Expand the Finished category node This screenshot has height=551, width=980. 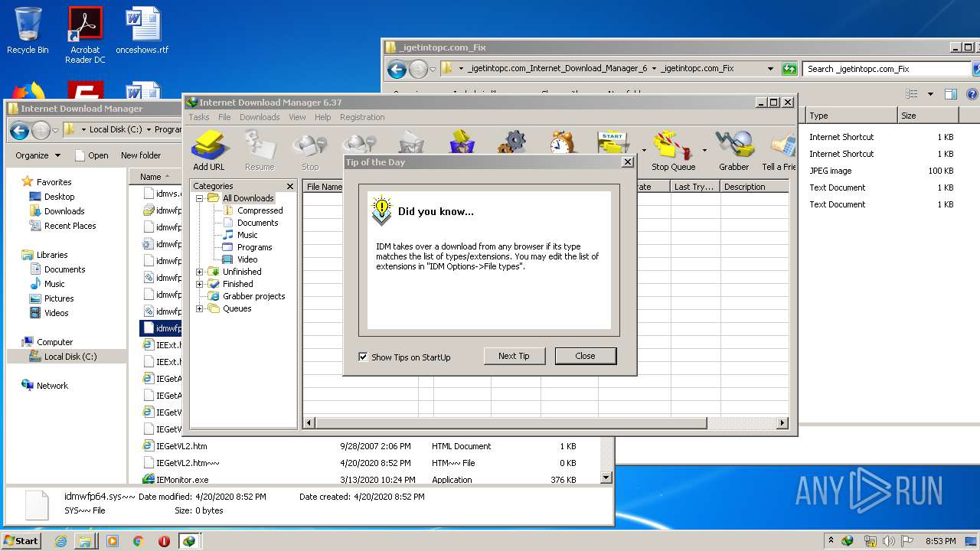[x=200, y=284]
